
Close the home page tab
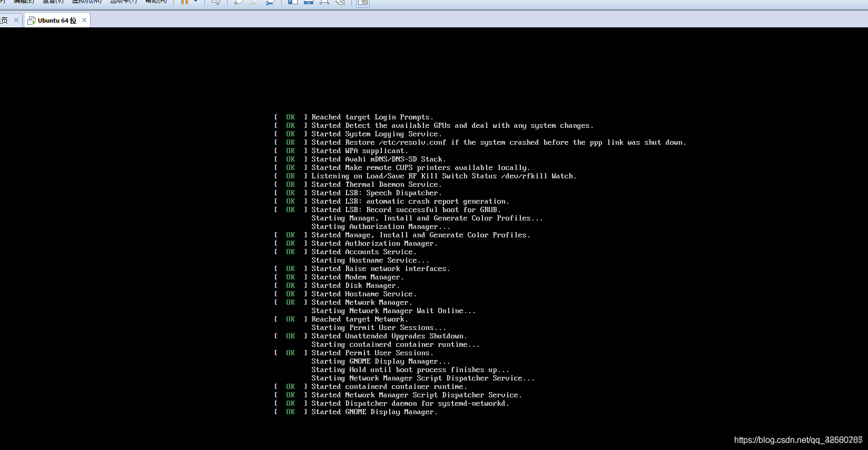click(x=16, y=20)
